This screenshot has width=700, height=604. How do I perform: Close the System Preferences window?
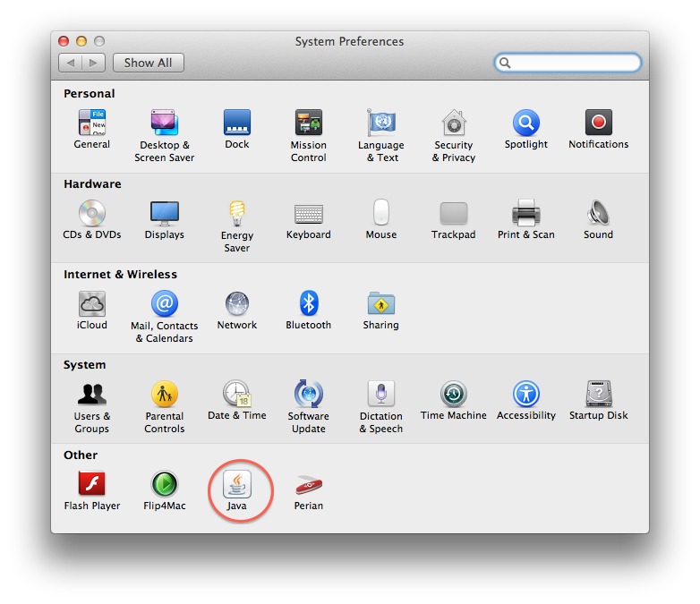[x=64, y=41]
